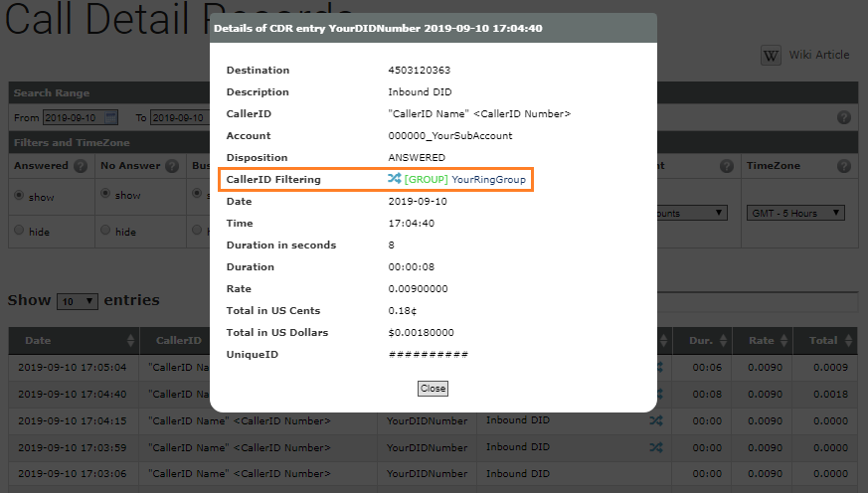Click the help icon left of the TimeZone column

tap(726, 166)
